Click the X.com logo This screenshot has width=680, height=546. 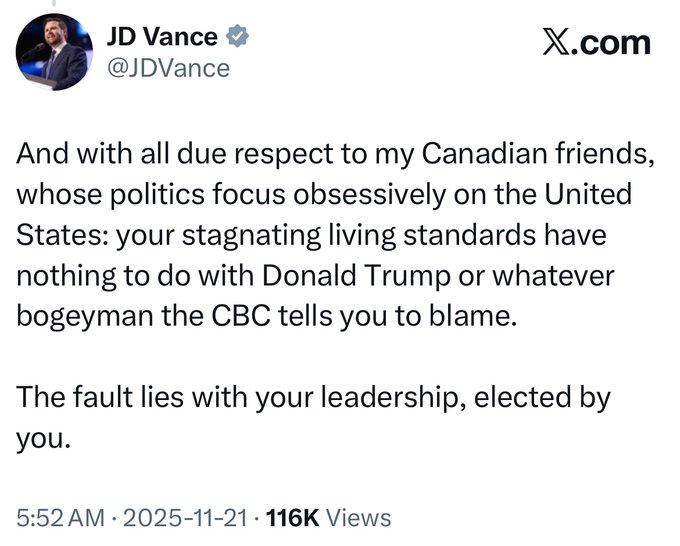[x=596, y=42]
